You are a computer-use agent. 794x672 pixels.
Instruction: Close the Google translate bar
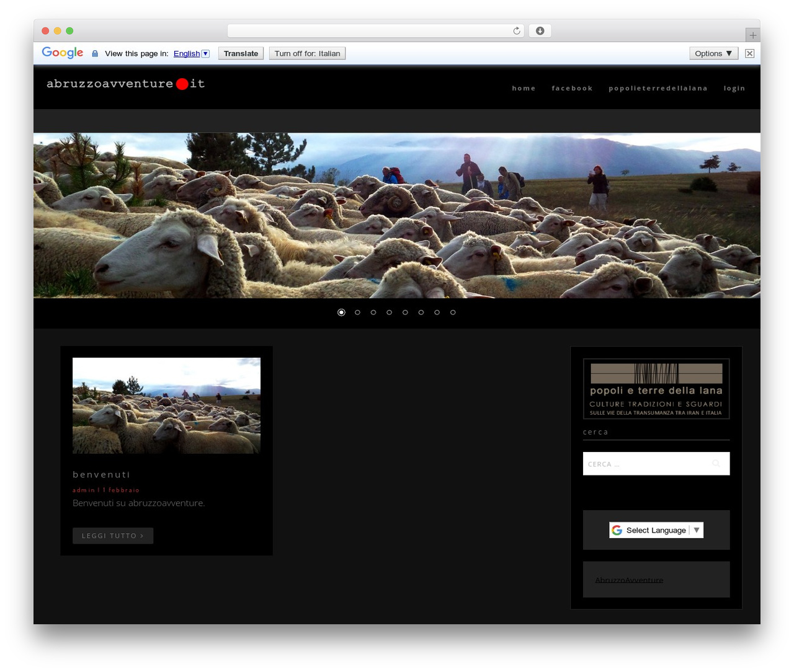[x=749, y=53]
